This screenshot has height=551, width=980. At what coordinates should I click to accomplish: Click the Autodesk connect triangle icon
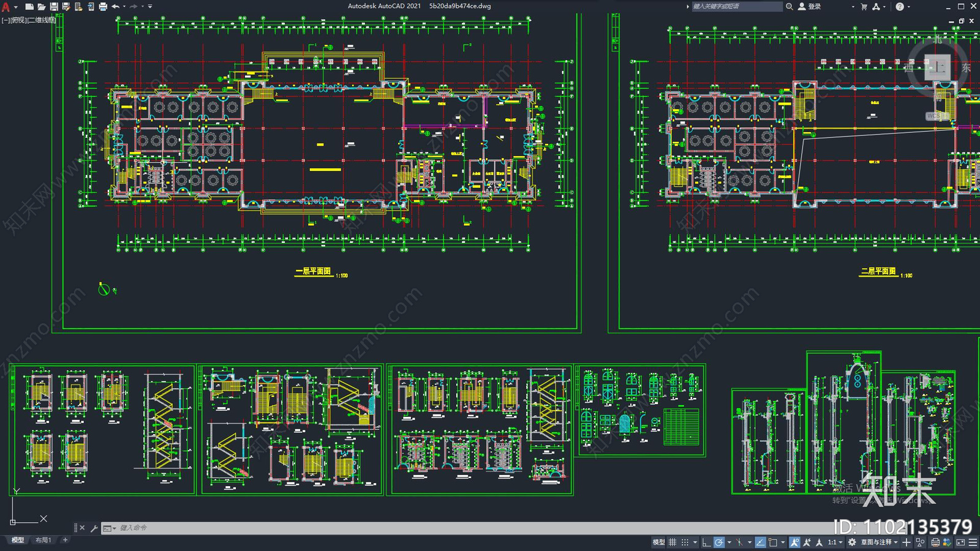click(x=876, y=6)
